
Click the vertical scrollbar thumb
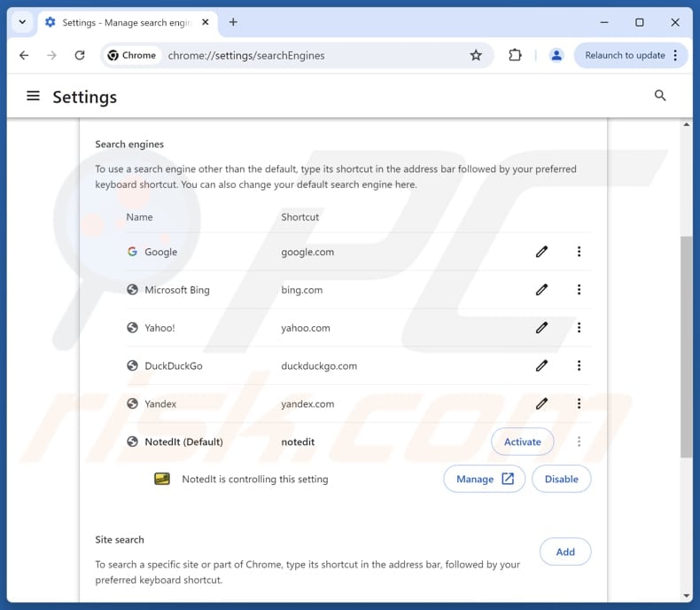(686, 347)
